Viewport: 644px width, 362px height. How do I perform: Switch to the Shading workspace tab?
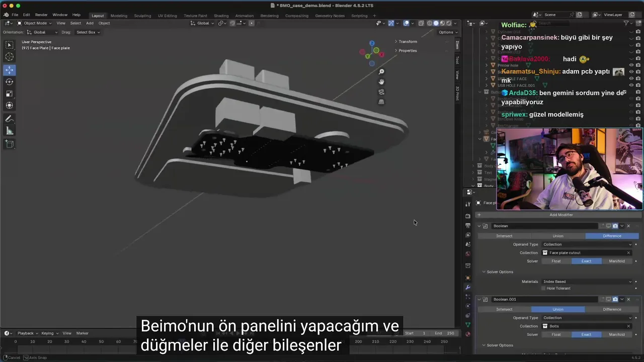(x=221, y=16)
